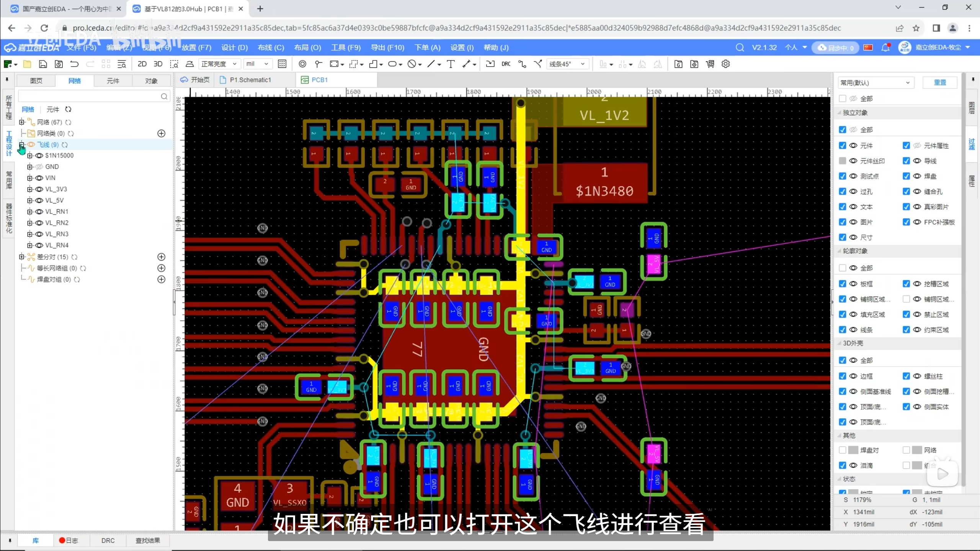
Task: Select the text tool
Action: coord(451,64)
